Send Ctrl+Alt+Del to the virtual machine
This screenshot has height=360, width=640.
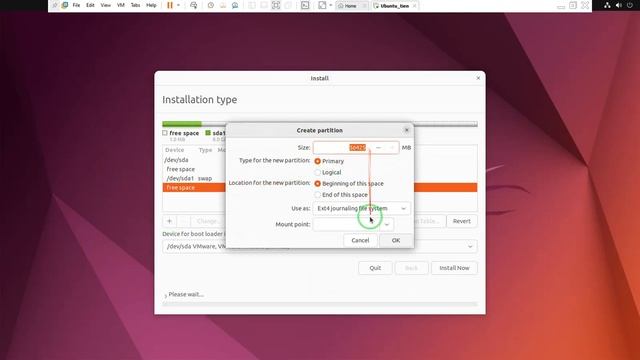click(193, 5)
